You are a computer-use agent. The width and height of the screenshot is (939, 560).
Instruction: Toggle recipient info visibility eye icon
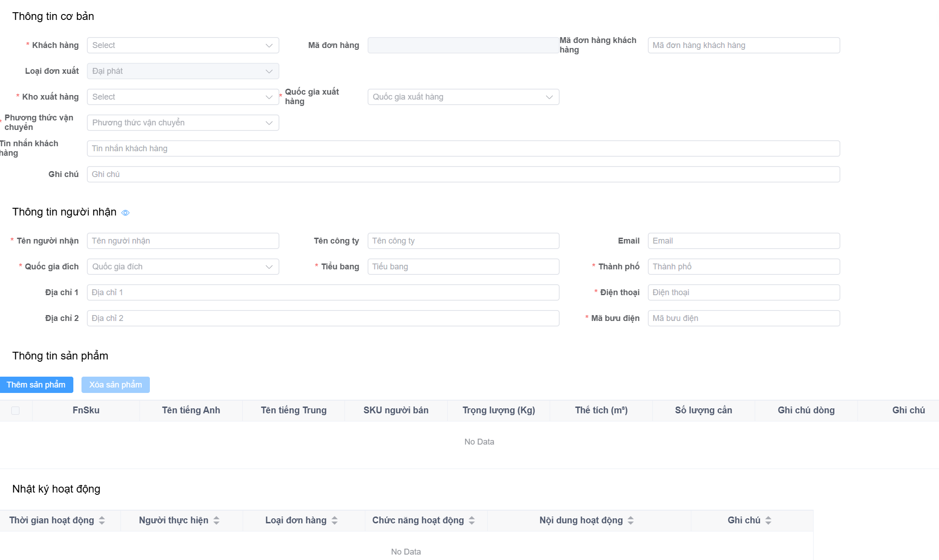click(x=125, y=213)
